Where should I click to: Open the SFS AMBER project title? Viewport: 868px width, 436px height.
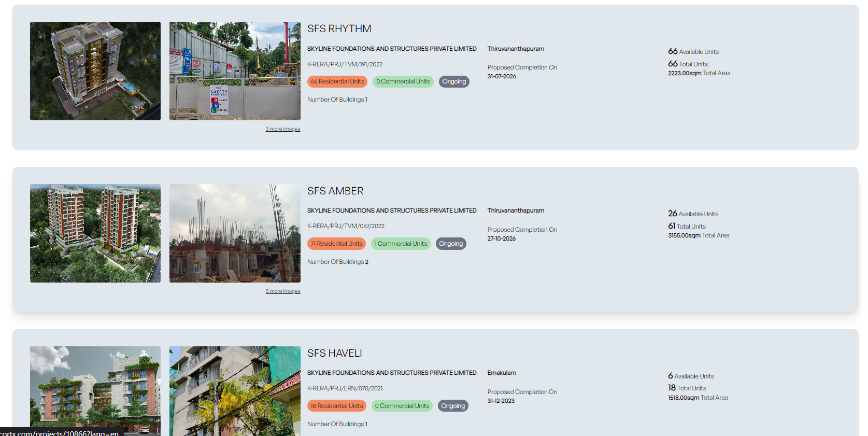point(335,191)
